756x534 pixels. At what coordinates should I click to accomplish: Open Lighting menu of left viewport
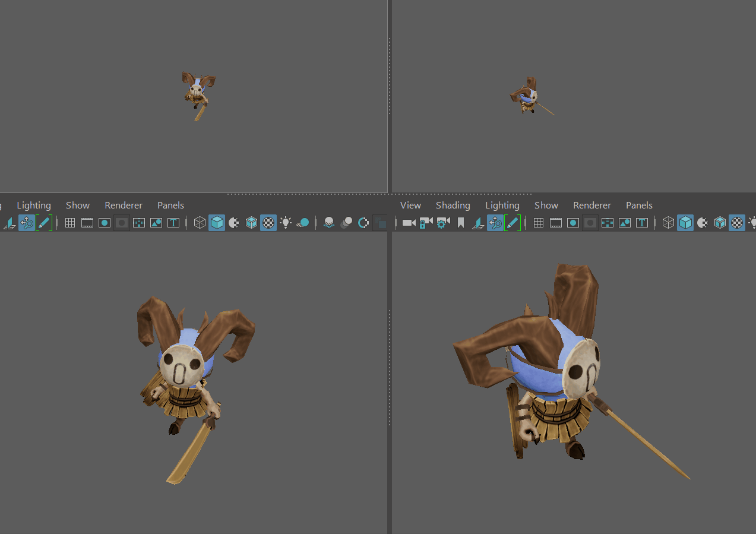[34, 205]
